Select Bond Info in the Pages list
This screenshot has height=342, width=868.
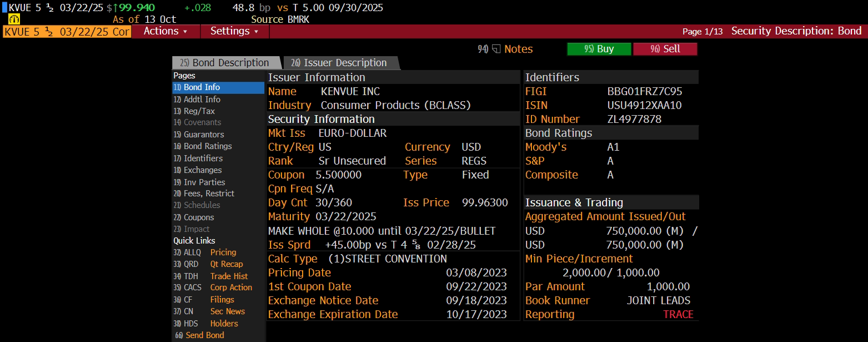coord(218,87)
